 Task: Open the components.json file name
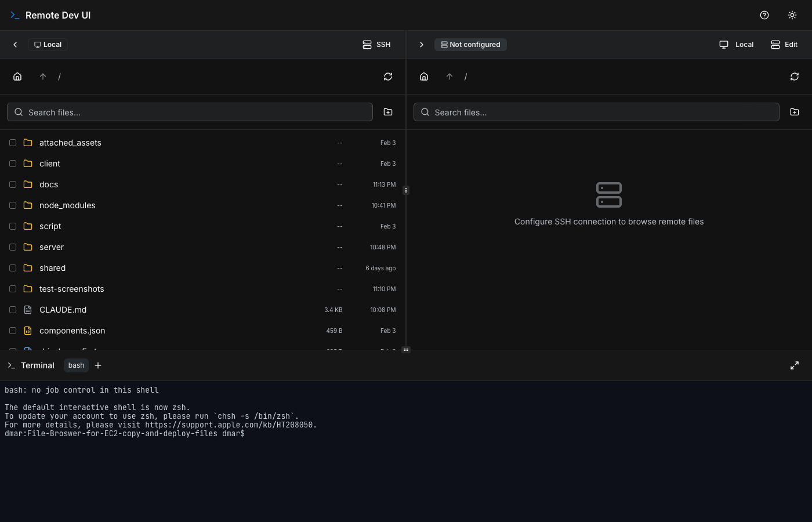72,331
